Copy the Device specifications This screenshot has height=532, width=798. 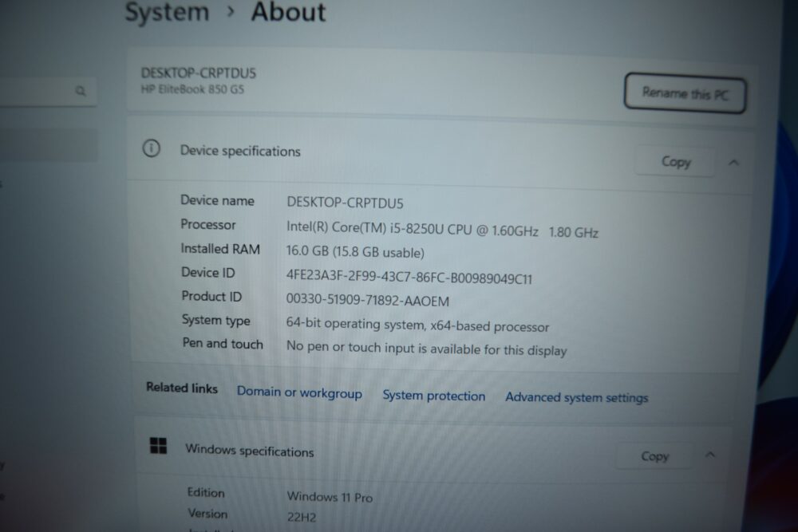click(x=675, y=162)
